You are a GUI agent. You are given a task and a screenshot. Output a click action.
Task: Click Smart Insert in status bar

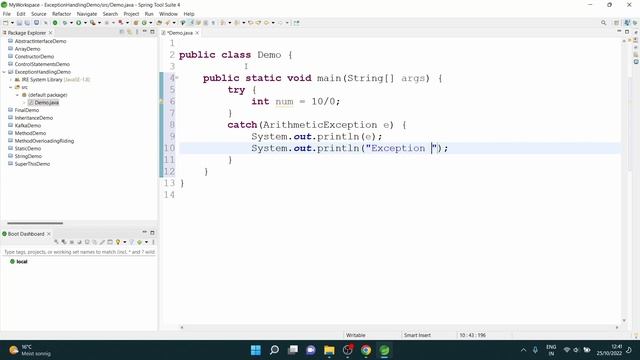(x=417, y=335)
